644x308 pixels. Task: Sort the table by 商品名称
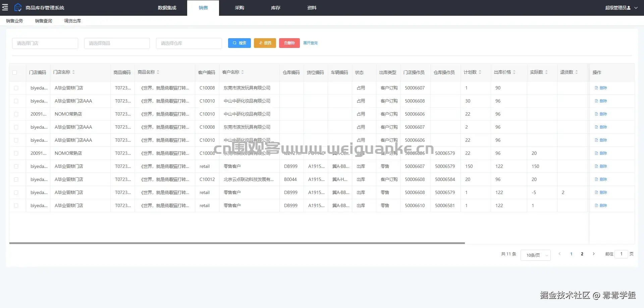(158, 72)
